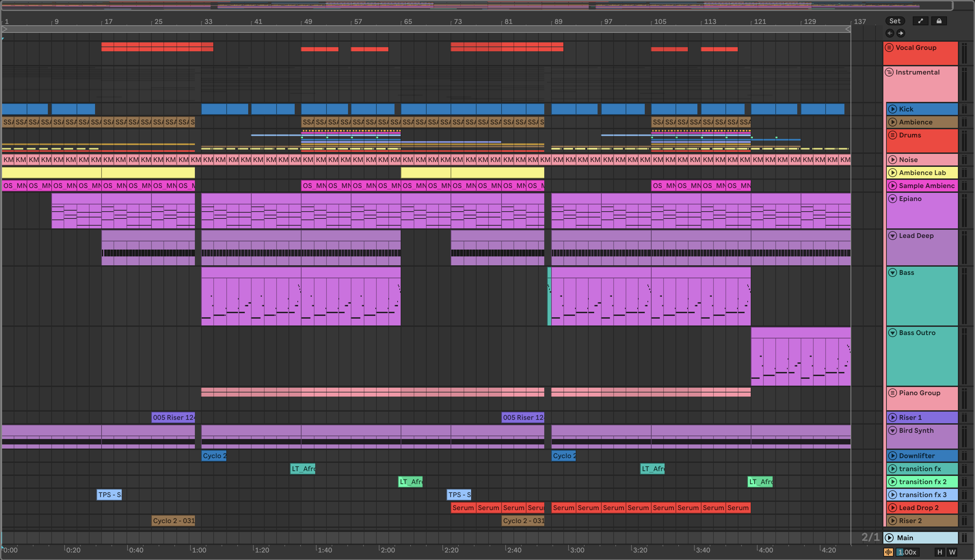Unfold the Kick track
The image size is (975, 560).
coord(892,109)
